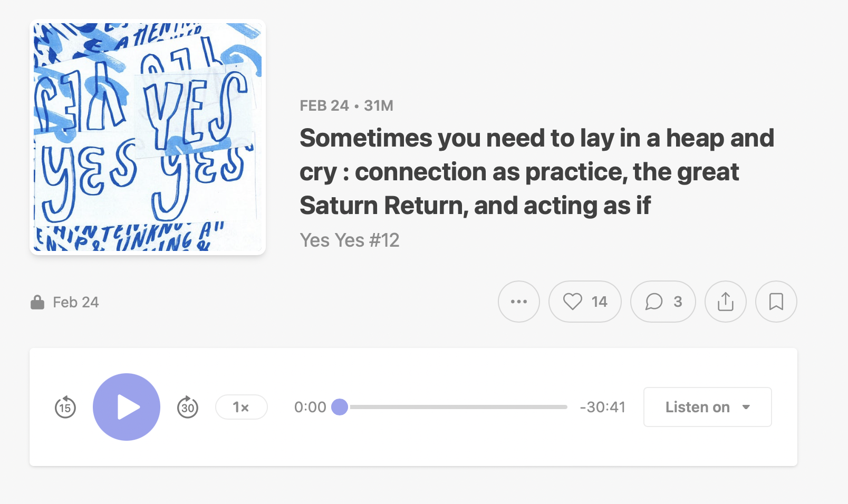Open the Yes Yes #12 podcast link
Image resolution: width=848 pixels, height=504 pixels.
pyautogui.click(x=350, y=240)
